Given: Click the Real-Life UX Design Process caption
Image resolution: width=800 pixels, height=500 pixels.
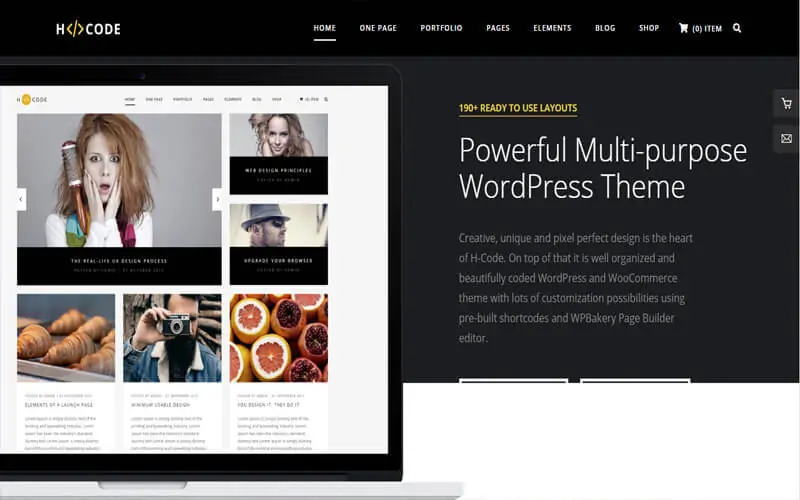Looking at the screenshot, I should pyautogui.click(x=119, y=261).
